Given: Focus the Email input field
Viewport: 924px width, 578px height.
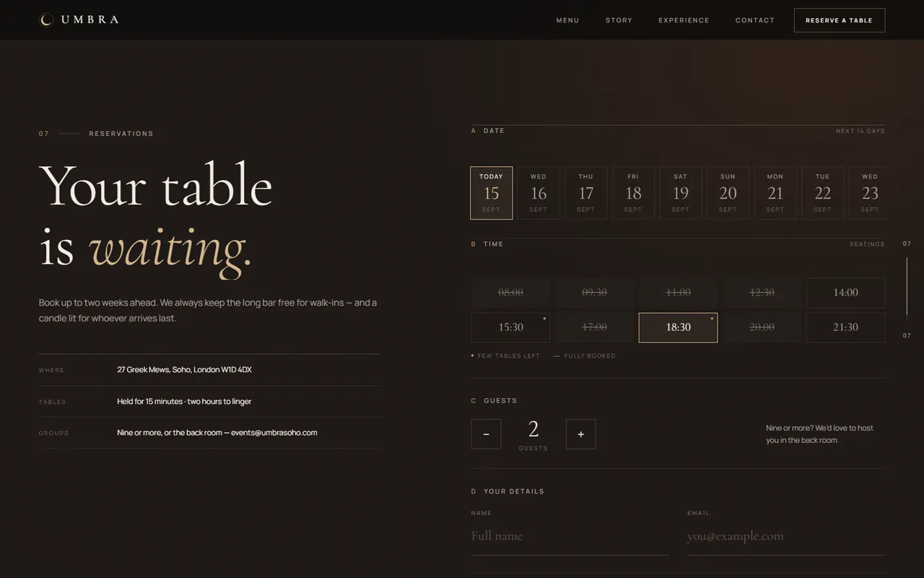Looking at the screenshot, I should click(x=786, y=537).
